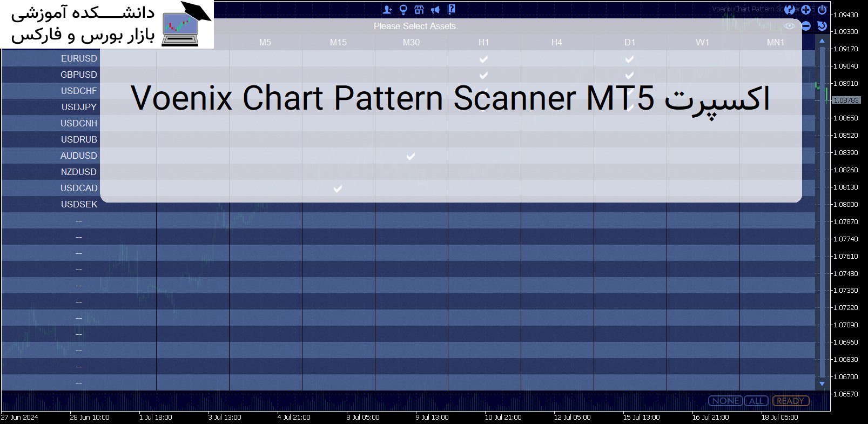Screen dimensions: 868x424
Task: Open the market store icon
Action: [419, 10]
